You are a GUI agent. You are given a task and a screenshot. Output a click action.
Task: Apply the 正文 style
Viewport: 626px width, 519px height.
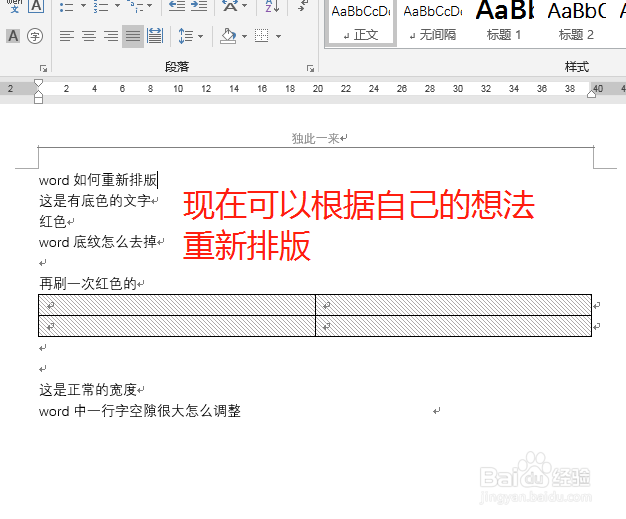pos(361,22)
